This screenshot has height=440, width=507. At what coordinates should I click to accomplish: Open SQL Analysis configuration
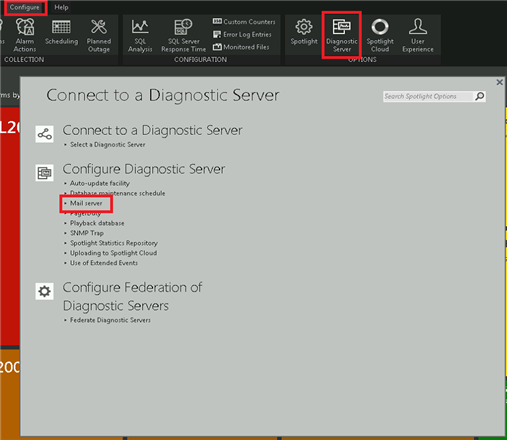(x=140, y=35)
